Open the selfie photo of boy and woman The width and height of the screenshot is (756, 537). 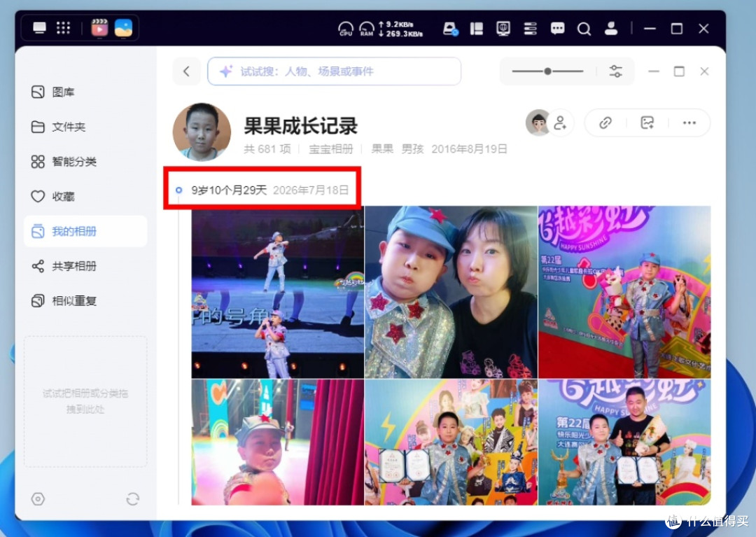pyautogui.click(x=451, y=292)
